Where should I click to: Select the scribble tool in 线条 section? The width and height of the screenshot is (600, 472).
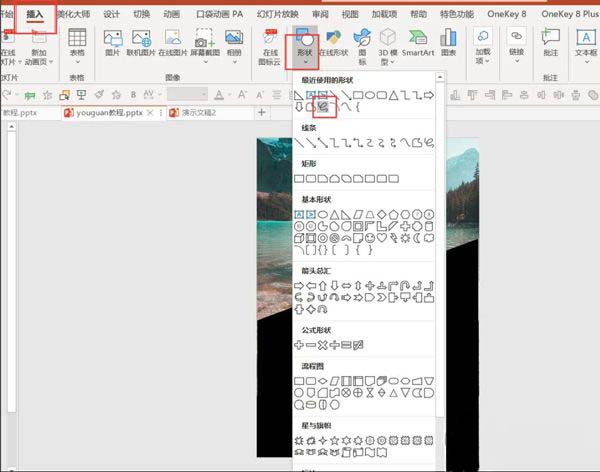click(429, 143)
